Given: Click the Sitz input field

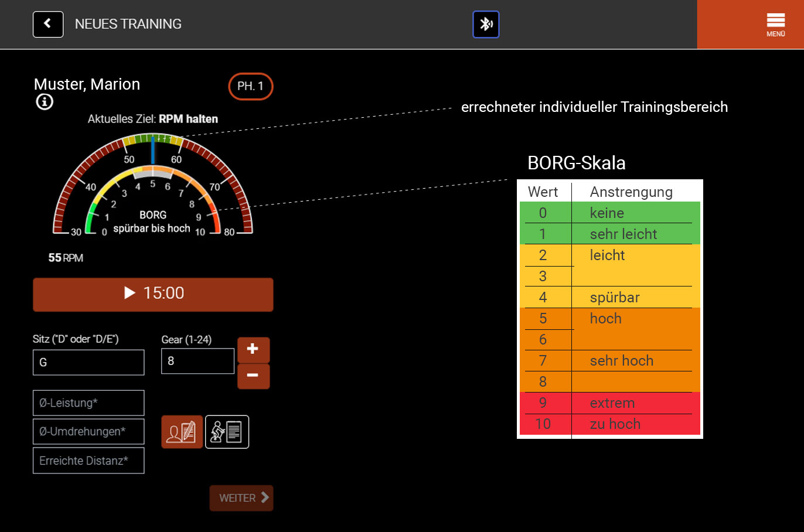Looking at the screenshot, I should pyautogui.click(x=88, y=363).
